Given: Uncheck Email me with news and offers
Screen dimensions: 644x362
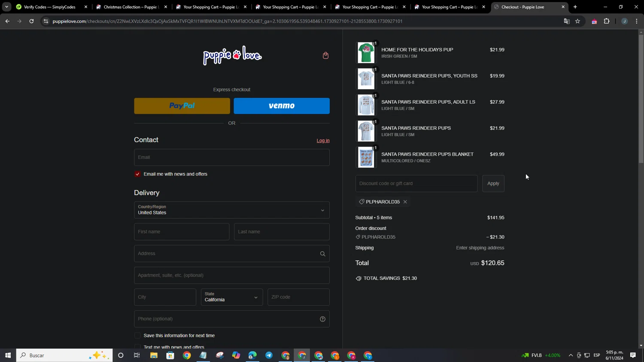Looking at the screenshot, I should [137, 174].
